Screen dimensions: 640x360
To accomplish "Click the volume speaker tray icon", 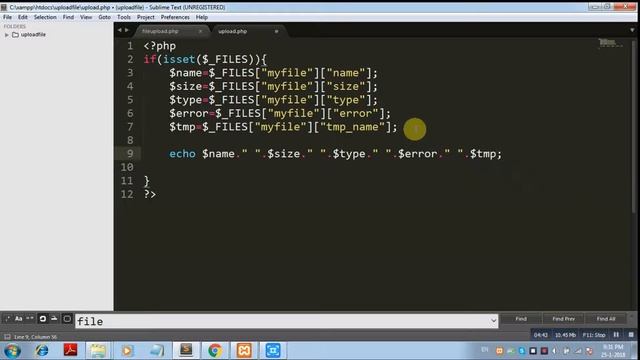I will click(x=555, y=351).
